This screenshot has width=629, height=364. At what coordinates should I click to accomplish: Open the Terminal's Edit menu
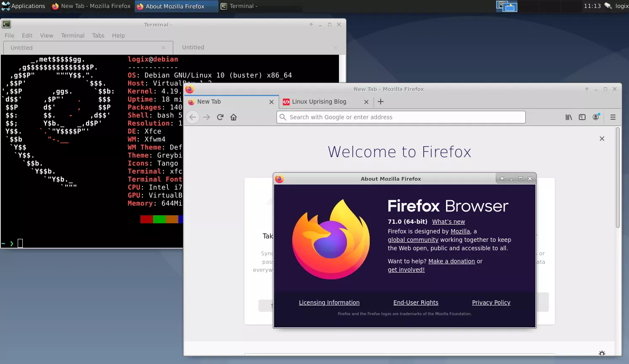tap(27, 35)
